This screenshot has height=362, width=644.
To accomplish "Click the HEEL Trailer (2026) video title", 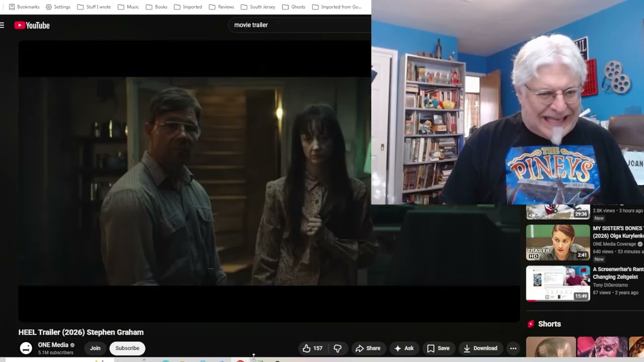I will (x=81, y=332).
